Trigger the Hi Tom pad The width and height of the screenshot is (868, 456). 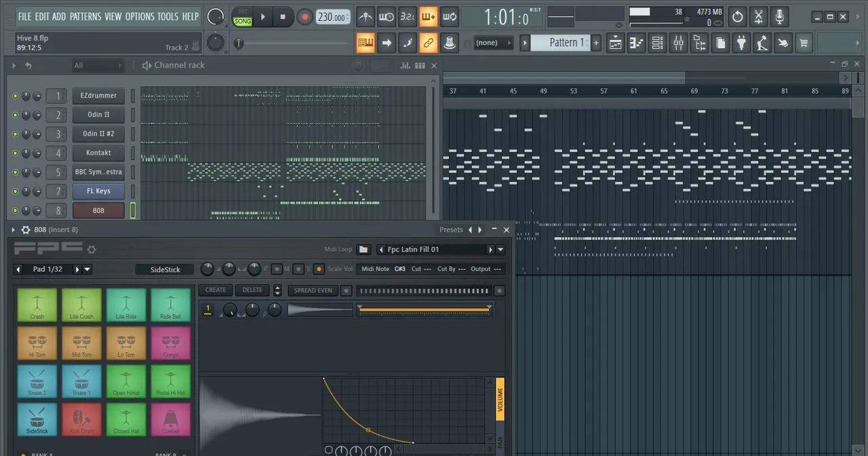37,343
